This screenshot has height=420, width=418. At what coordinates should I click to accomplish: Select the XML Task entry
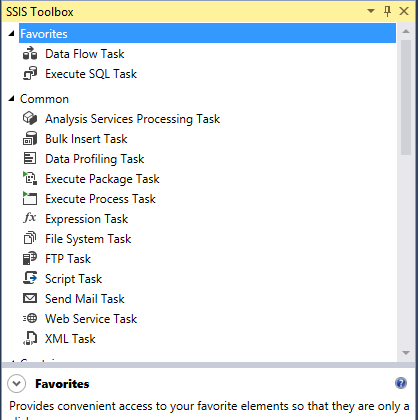tap(70, 339)
